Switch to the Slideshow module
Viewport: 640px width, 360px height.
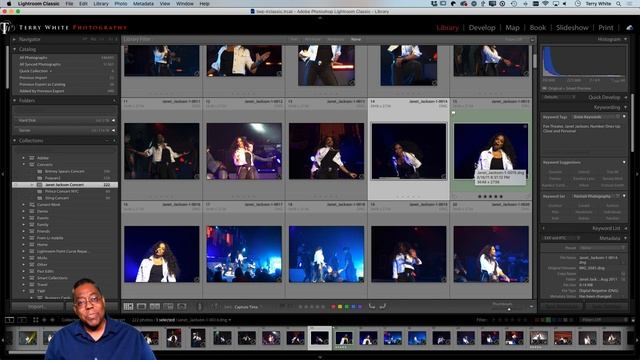point(572,27)
